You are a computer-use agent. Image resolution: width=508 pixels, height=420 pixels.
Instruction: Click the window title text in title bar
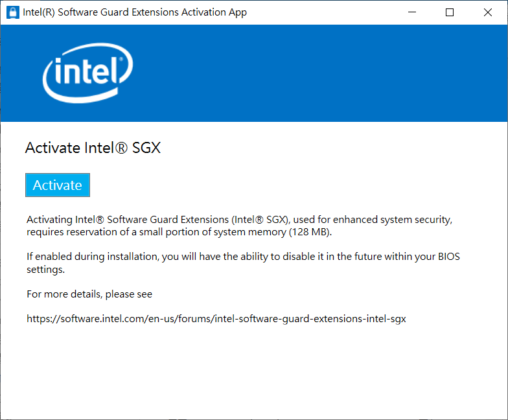point(135,12)
